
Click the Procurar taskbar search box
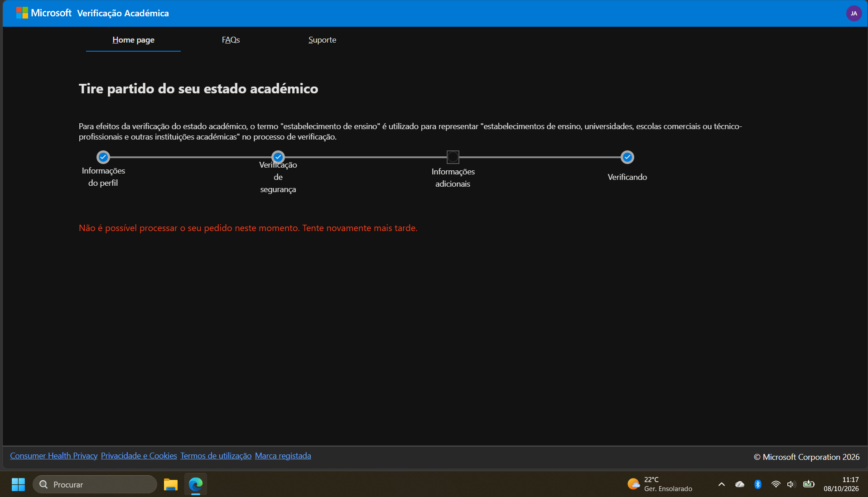point(95,484)
